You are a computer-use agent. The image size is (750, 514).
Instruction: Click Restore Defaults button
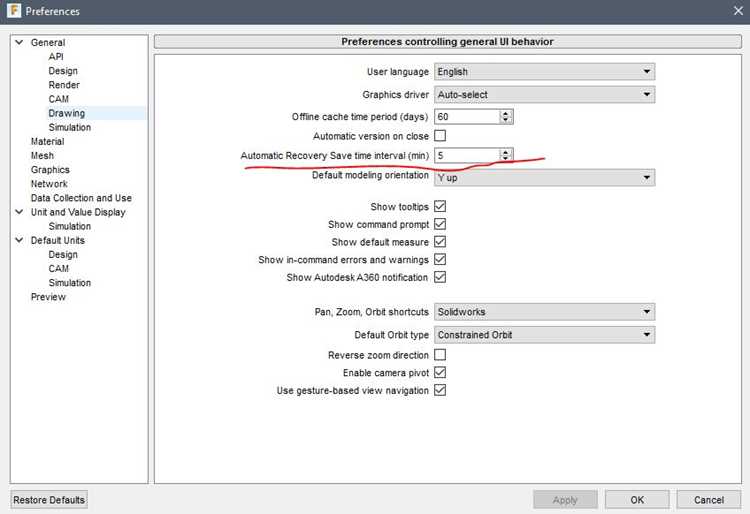tap(49, 500)
